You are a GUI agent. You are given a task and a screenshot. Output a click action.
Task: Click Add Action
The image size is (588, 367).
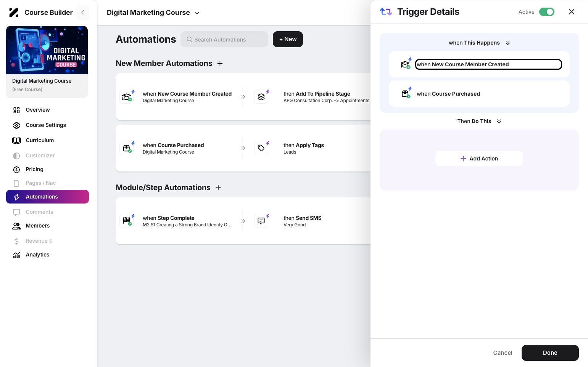coord(479,159)
